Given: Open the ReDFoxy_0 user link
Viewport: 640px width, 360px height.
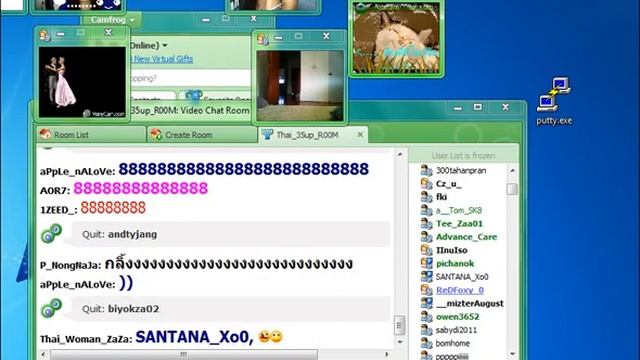Looking at the screenshot, I should pos(460,290).
